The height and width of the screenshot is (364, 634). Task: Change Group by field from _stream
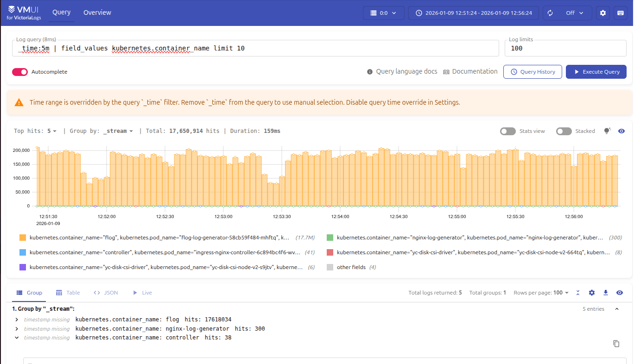(118, 131)
